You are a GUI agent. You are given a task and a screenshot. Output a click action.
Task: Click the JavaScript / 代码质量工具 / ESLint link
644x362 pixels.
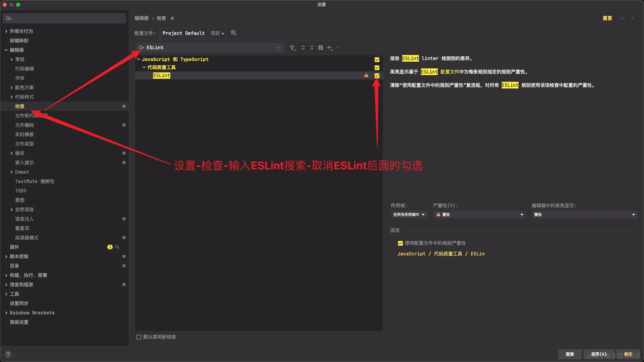pos(441,254)
